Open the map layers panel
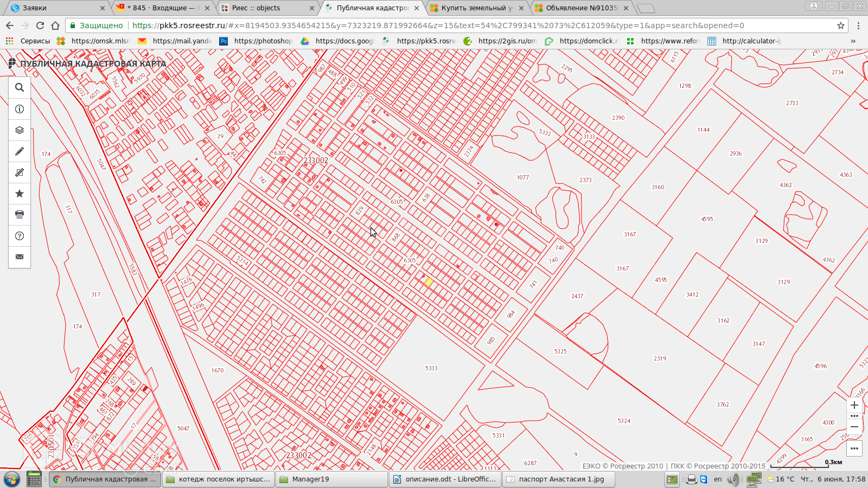Screen dimensions: 868x488 20,130
